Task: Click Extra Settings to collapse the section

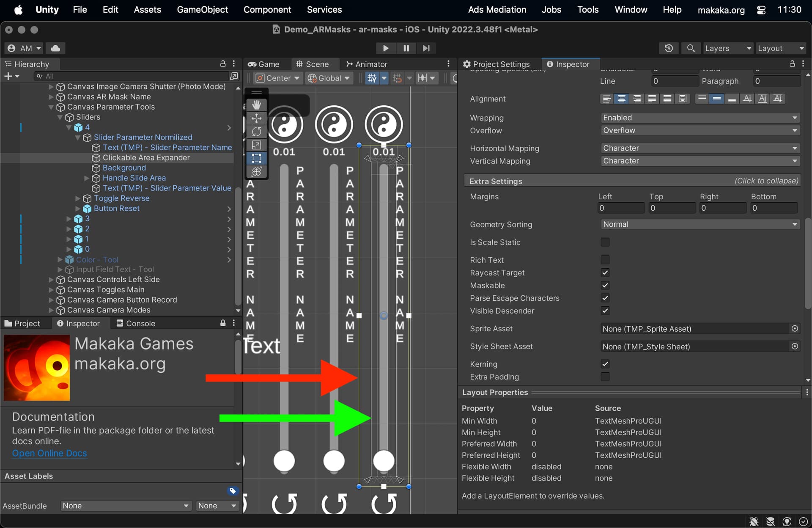Action: 495,181
